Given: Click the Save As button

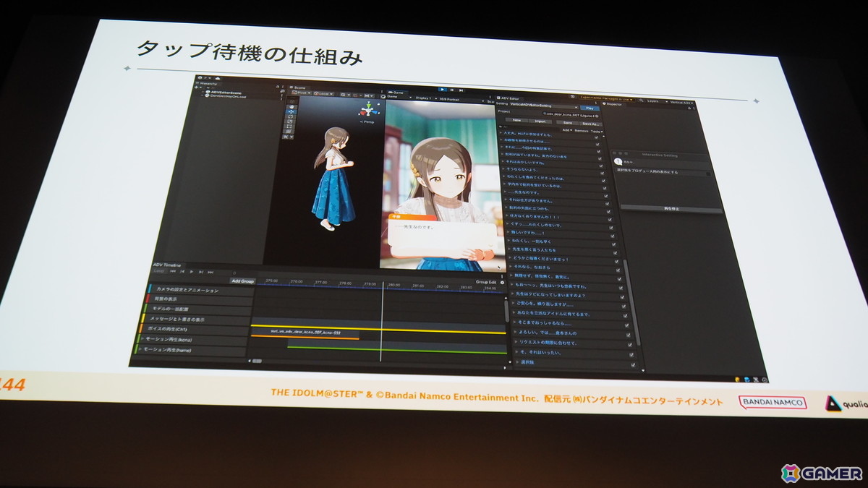Looking at the screenshot, I should pyautogui.click(x=591, y=124).
